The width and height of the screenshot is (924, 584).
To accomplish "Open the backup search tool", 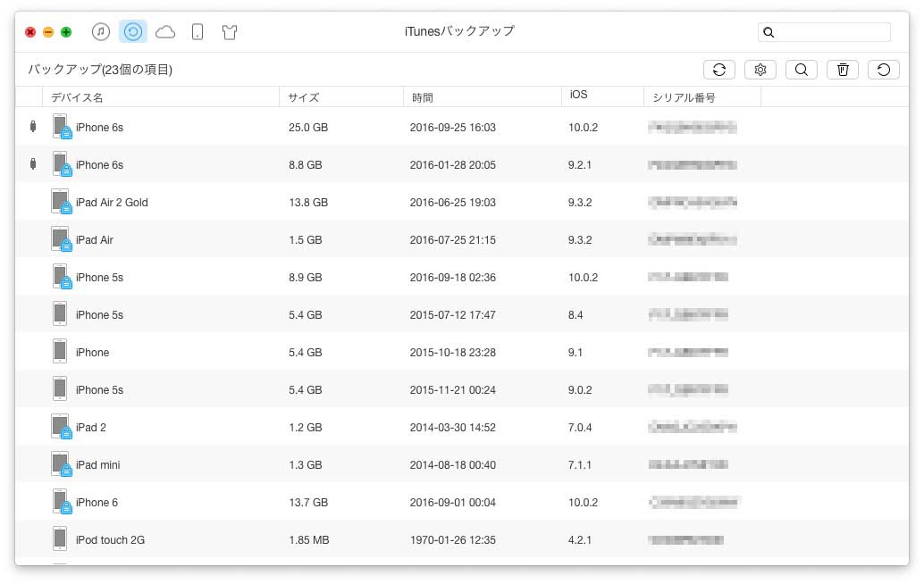I will (x=802, y=69).
